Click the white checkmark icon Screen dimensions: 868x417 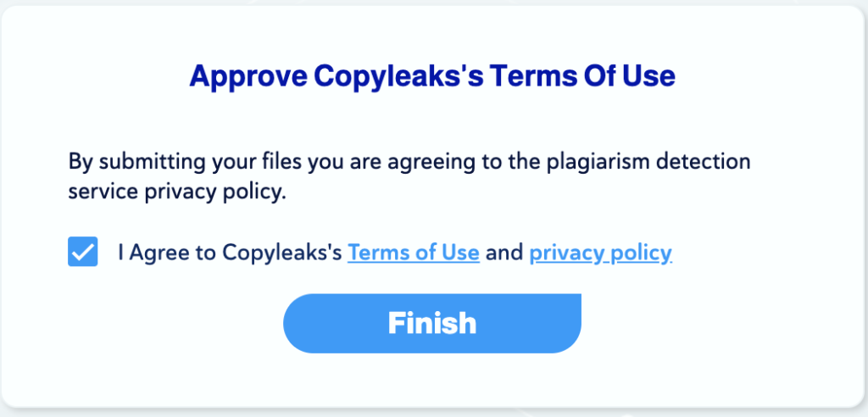(83, 252)
